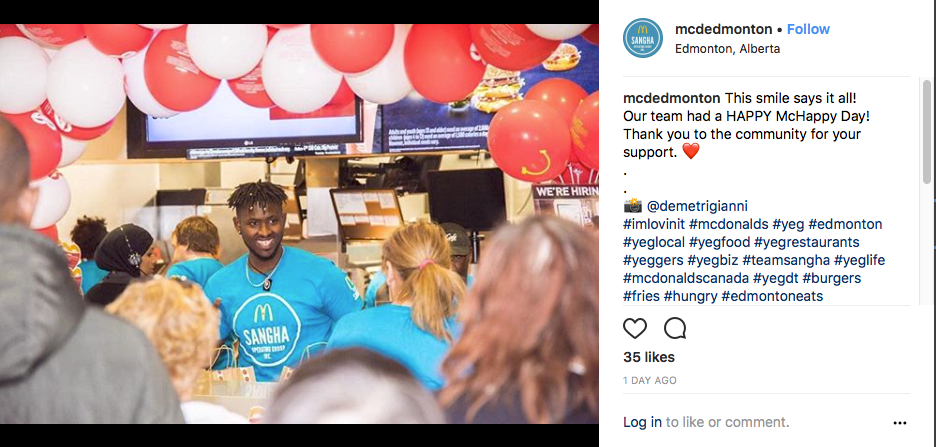Click the 1 day ago timestamp
The width and height of the screenshot is (936, 447).
[x=650, y=380]
